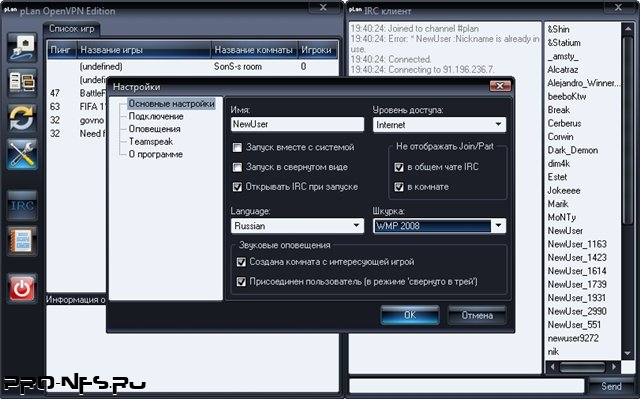Expand the Уровень доступа Internet dropdown
Image resolution: width=640 pixels, height=399 pixels.
coord(439,125)
